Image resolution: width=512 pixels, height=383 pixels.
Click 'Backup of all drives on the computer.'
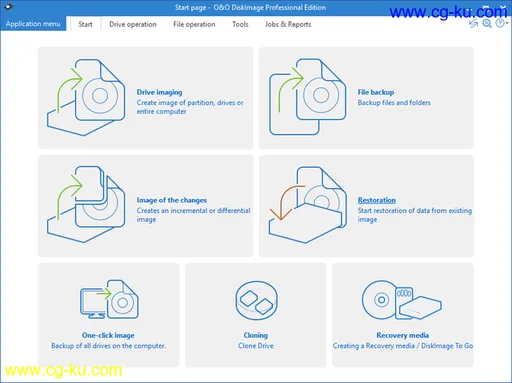tap(108, 346)
